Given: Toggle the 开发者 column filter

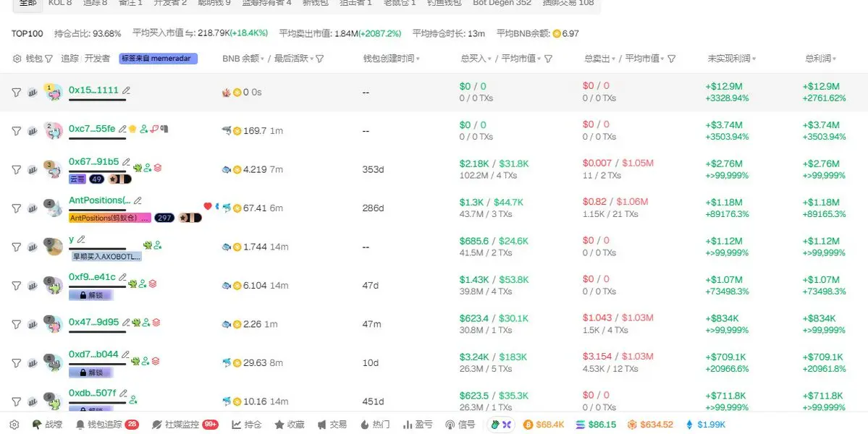Looking at the screenshot, I should coord(97,59).
